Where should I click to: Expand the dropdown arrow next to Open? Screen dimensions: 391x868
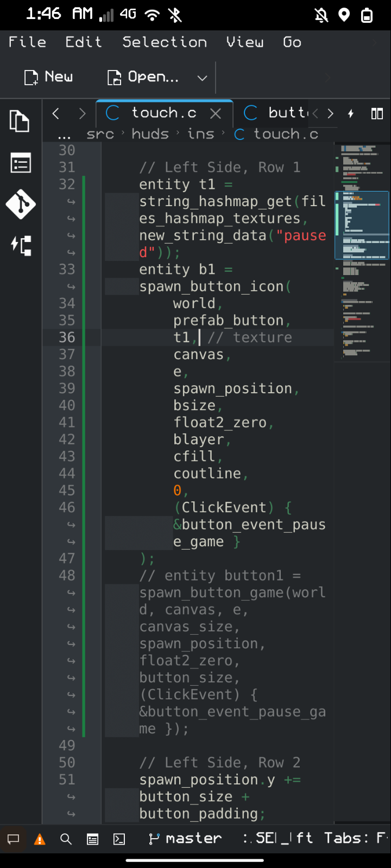[202, 78]
